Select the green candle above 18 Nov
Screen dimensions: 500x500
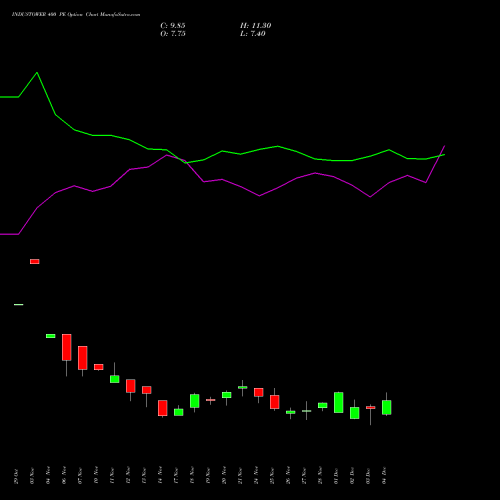pyautogui.click(x=195, y=401)
